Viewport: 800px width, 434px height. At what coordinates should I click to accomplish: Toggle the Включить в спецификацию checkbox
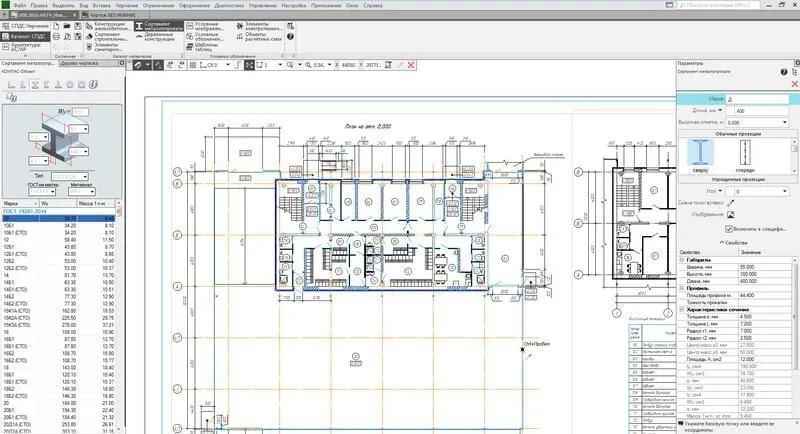click(x=728, y=229)
